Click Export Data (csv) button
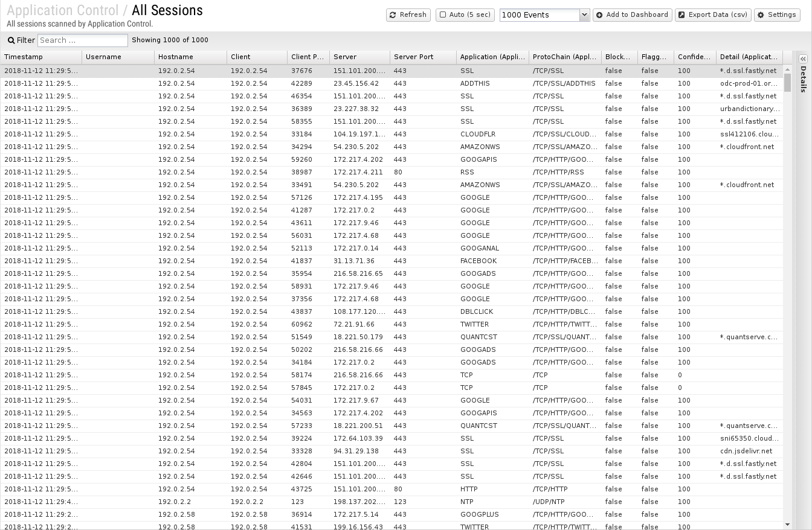 [x=713, y=14]
